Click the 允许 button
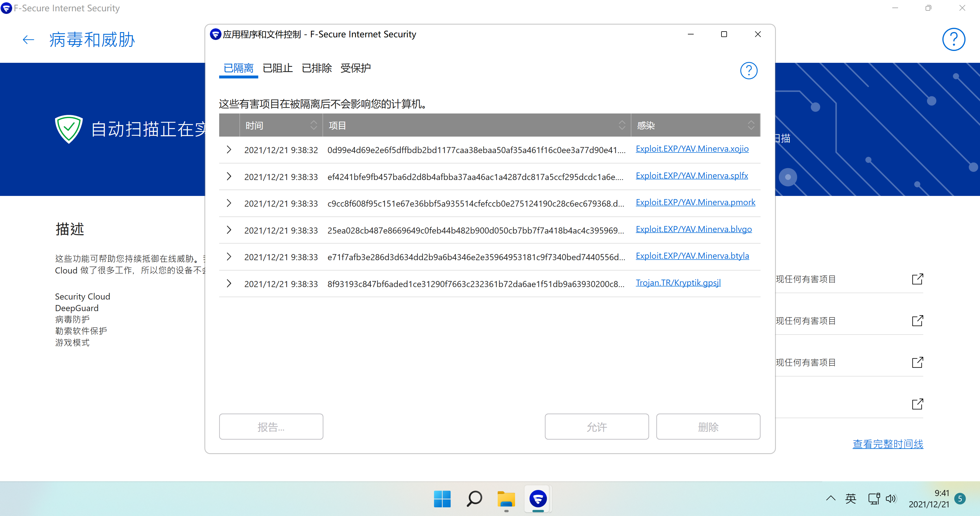Viewport: 980px width, 516px height. click(x=596, y=427)
